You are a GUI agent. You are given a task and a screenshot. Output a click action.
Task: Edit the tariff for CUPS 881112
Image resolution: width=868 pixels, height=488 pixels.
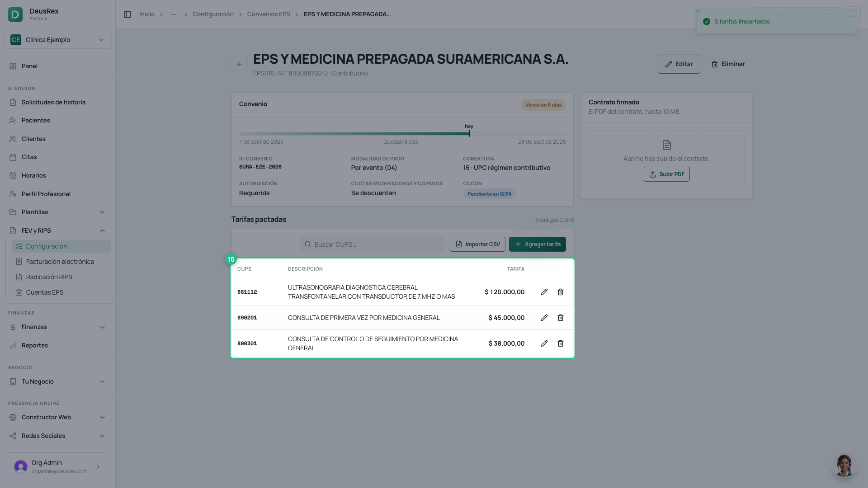click(x=544, y=292)
